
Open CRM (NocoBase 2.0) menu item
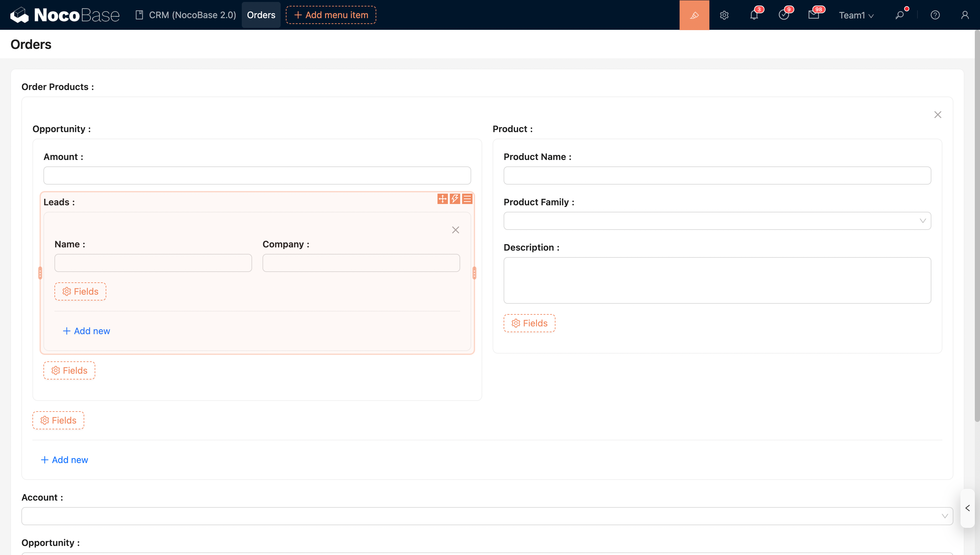click(186, 15)
